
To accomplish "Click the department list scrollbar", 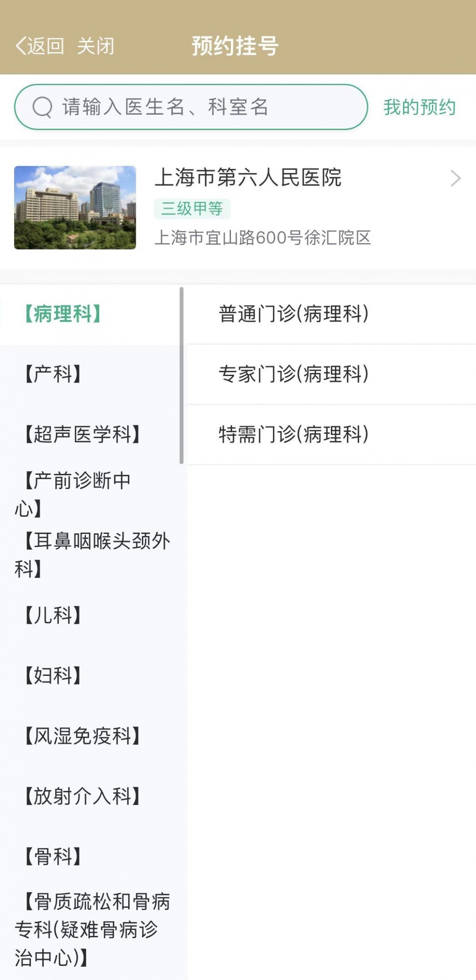I will point(181,375).
